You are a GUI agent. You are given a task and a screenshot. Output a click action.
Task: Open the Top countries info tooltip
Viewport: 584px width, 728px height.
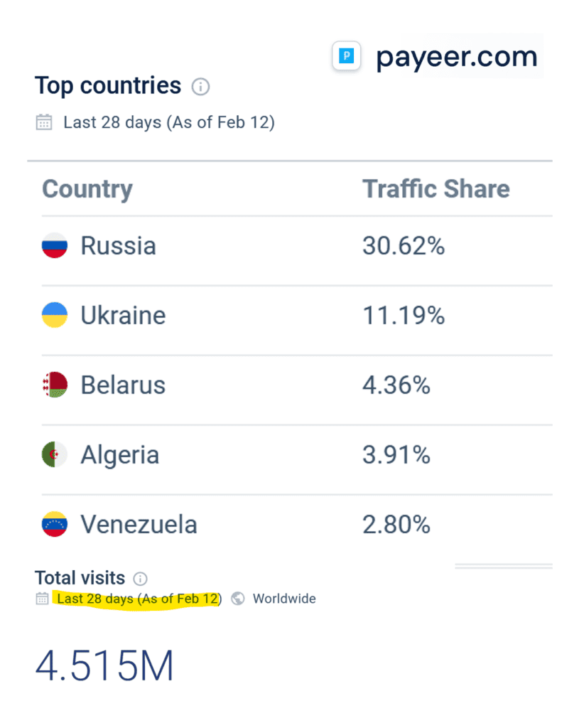pyautogui.click(x=201, y=87)
